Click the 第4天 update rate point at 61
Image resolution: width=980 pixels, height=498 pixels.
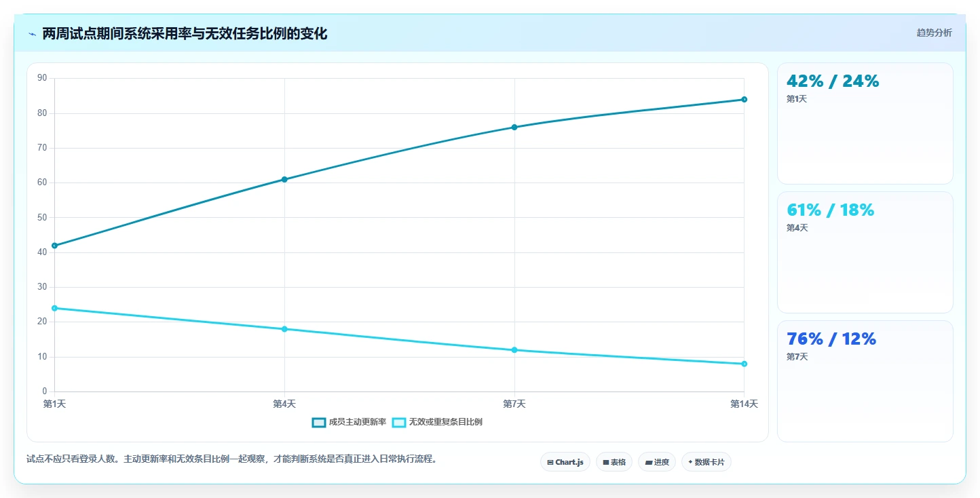pos(284,179)
